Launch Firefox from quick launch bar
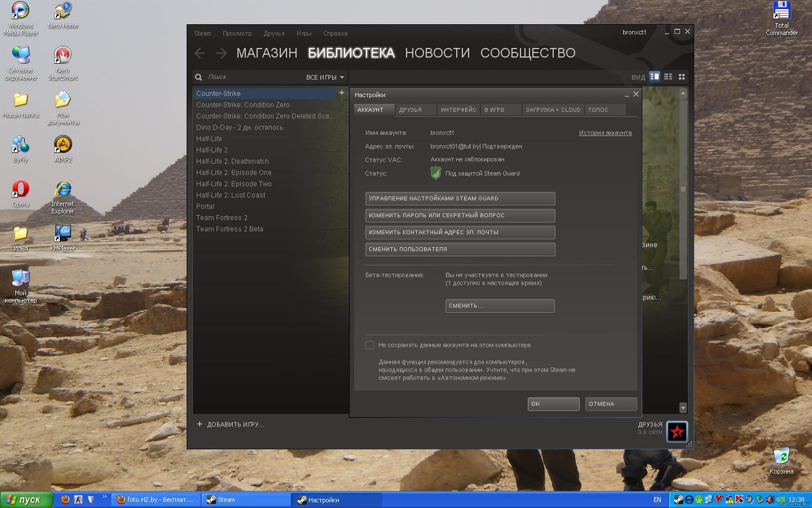The image size is (812, 508). coord(65,500)
